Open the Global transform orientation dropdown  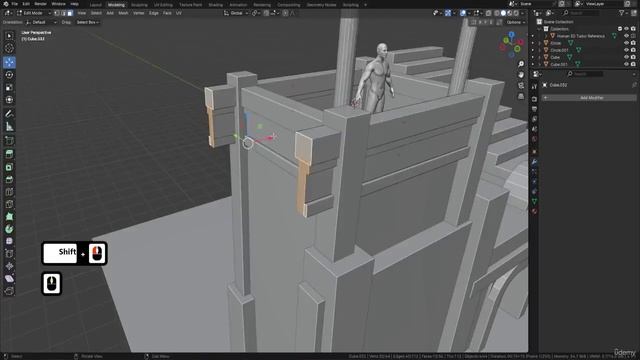pos(236,13)
